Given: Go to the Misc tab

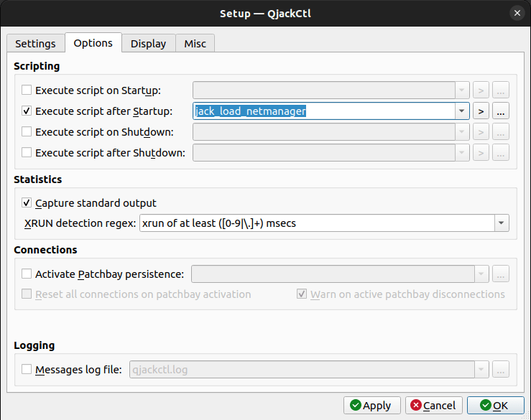Looking at the screenshot, I should tap(195, 44).
